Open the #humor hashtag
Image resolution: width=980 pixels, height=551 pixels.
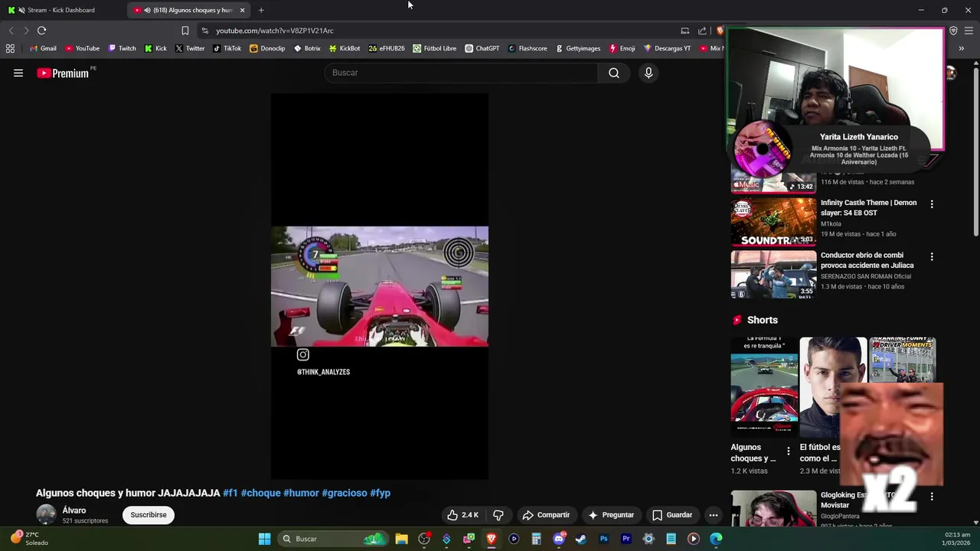(301, 493)
